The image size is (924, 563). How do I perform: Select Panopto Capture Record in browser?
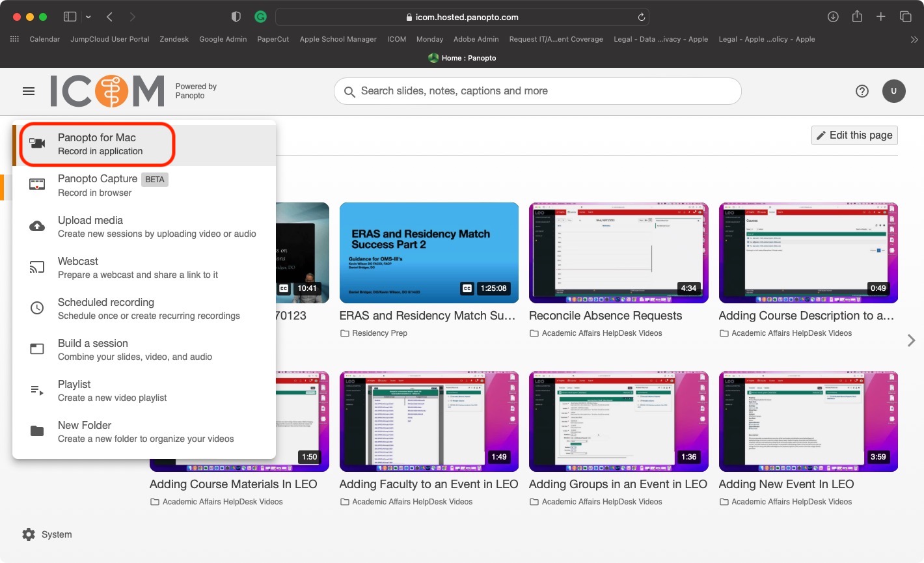pos(144,185)
